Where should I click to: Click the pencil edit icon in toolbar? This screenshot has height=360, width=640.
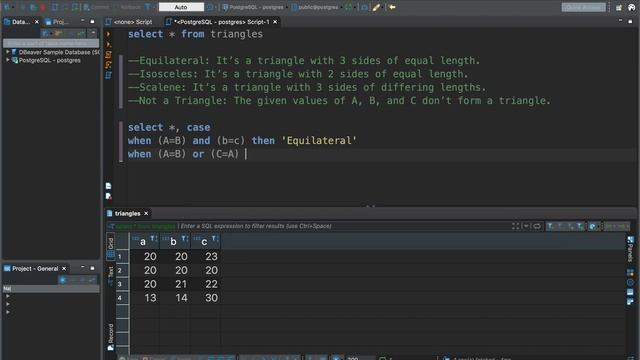[376, 7]
